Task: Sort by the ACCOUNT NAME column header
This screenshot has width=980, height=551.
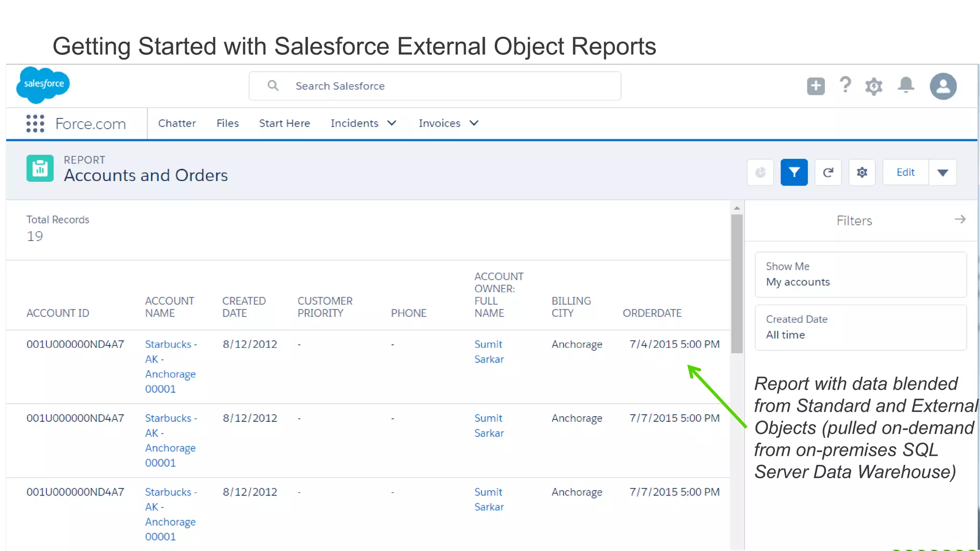Action: [x=169, y=307]
